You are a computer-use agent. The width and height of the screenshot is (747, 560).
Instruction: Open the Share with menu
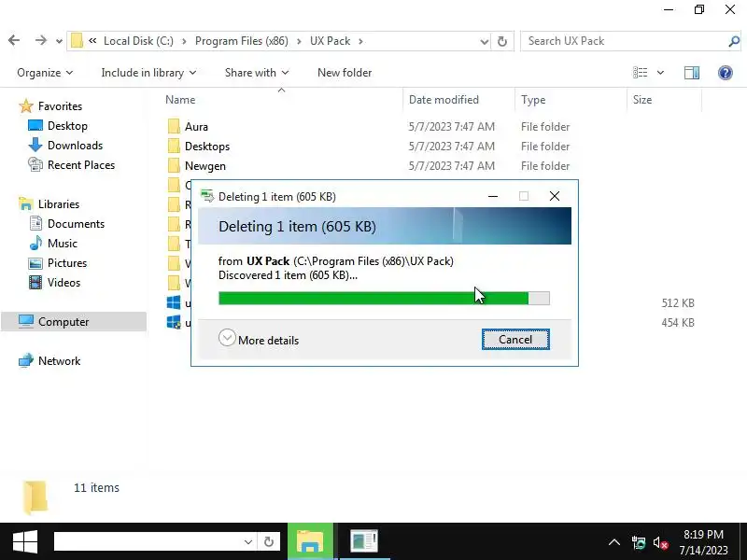point(257,73)
